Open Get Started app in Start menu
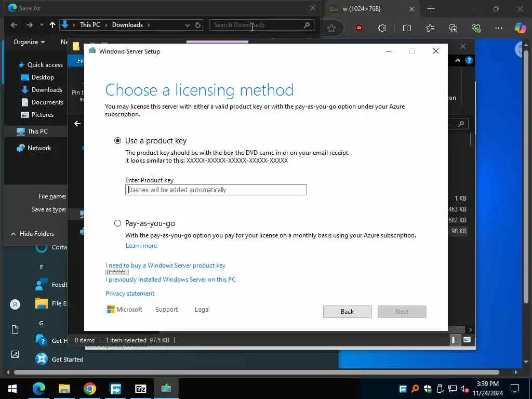Viewport: 532px width, 399px height. (x=59, y=359)
